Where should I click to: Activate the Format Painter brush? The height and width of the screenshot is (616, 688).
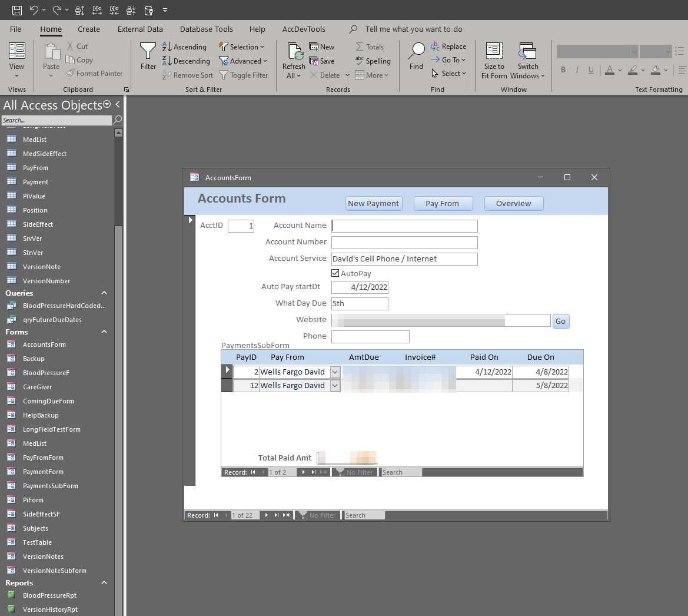pos(94,74)
